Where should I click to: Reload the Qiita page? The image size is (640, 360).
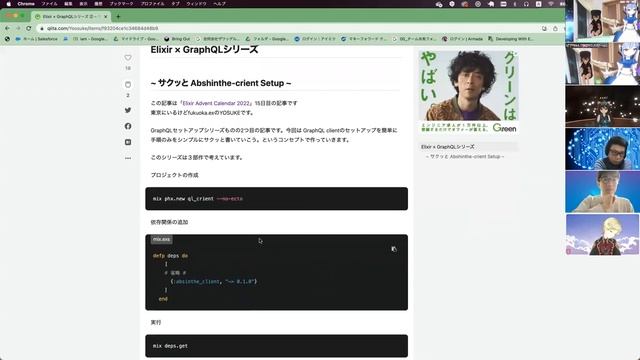click(29, 28)
